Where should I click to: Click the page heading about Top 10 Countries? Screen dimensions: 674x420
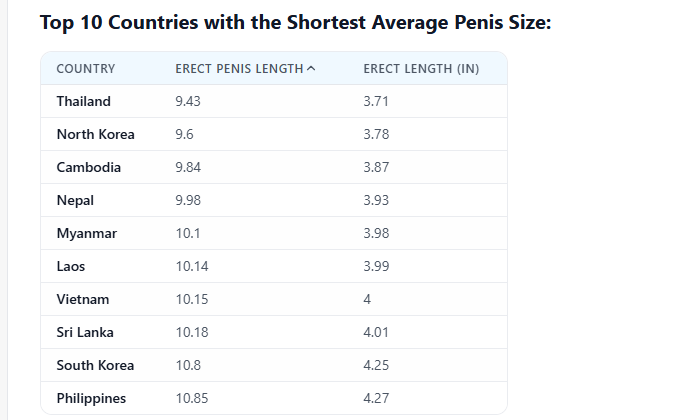click(295, 22)
